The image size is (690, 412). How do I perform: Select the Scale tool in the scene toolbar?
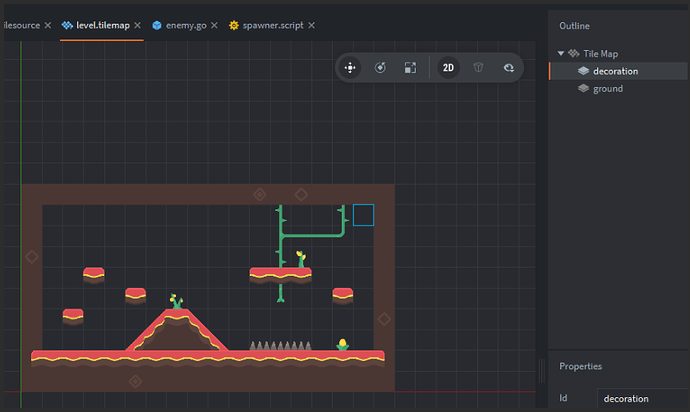click(410, 68)
